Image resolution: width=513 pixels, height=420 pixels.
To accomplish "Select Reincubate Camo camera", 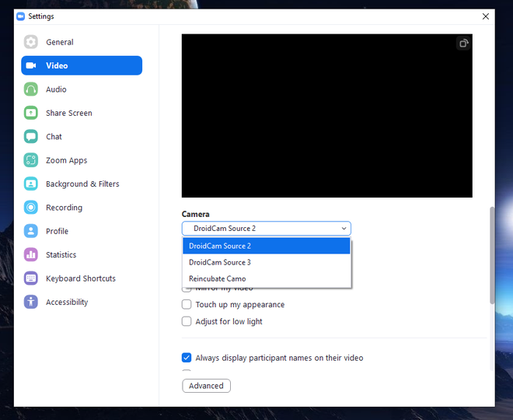I will click(x=267, y=278).
